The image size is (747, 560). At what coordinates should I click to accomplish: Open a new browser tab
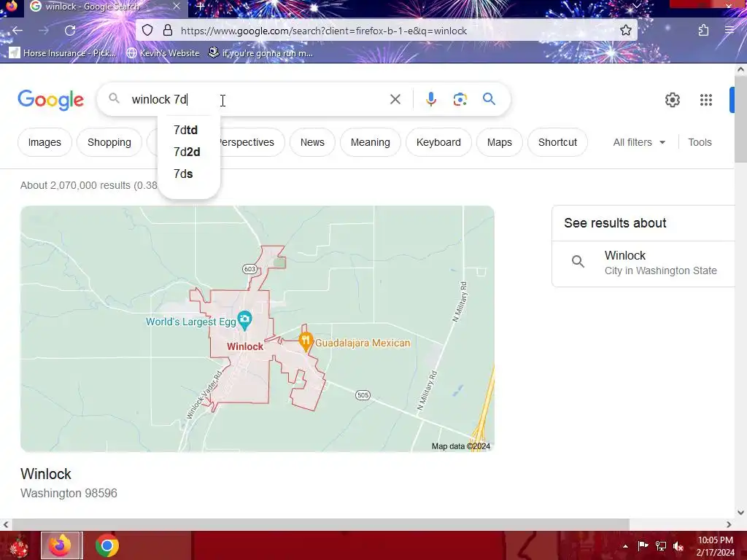[x=201, y=7]
